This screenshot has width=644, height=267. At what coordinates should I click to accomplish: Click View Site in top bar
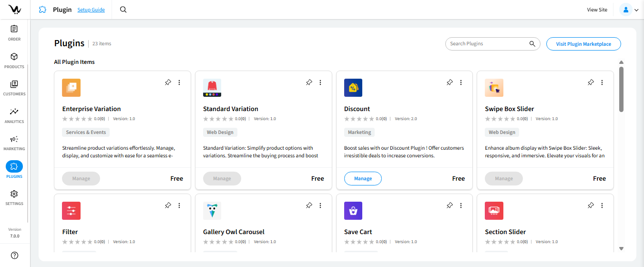(597, 10)
